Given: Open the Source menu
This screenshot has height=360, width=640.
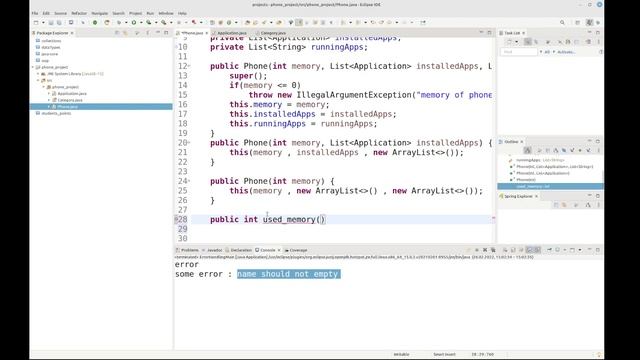Looking at the screenshot, I should [x=60, y=13].
